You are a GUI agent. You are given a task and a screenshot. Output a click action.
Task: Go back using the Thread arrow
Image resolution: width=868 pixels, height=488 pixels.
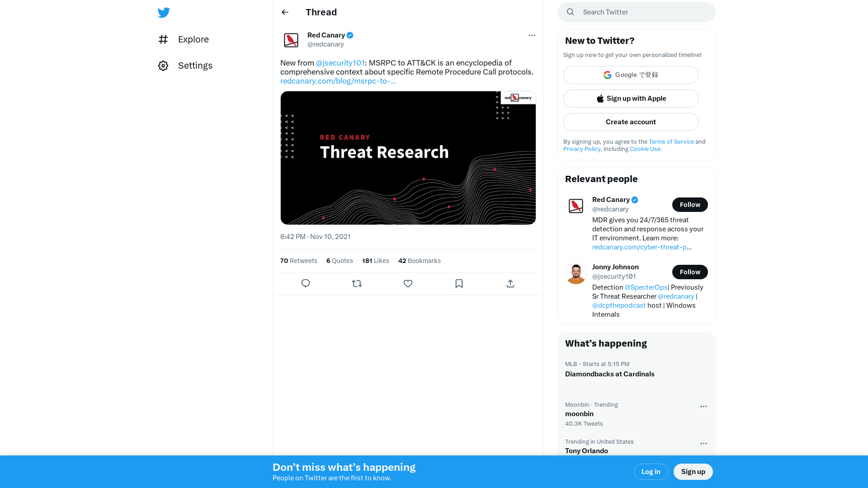click(x=285, y=12)
